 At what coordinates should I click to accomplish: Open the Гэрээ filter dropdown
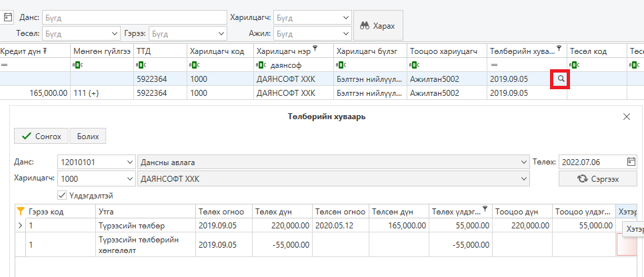[221, 34]
